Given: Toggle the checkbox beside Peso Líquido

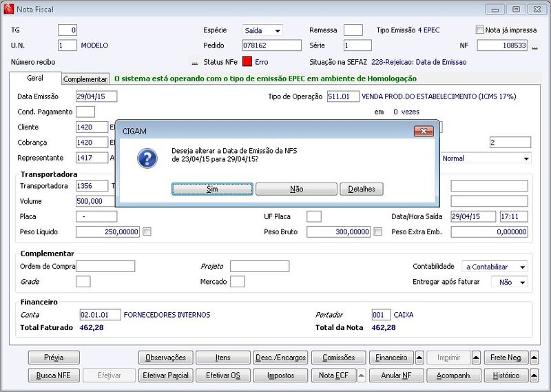Looking at the screenshot, I should click(147, 231).
